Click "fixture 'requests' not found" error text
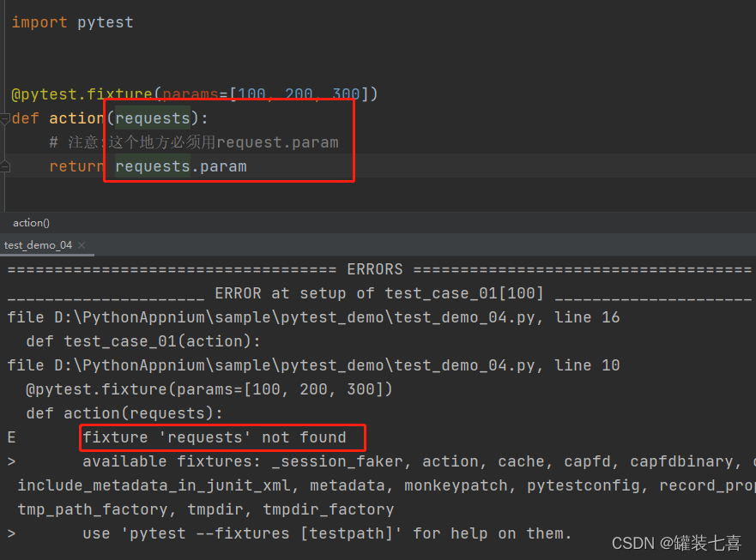 point(215,437)
